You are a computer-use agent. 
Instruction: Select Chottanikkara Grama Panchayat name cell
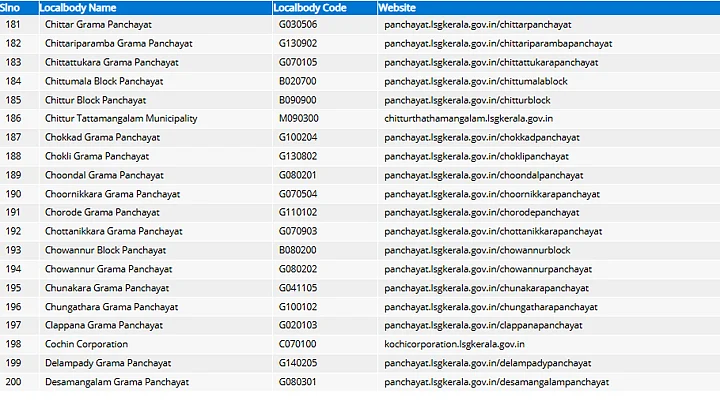(x=113, y=231)
